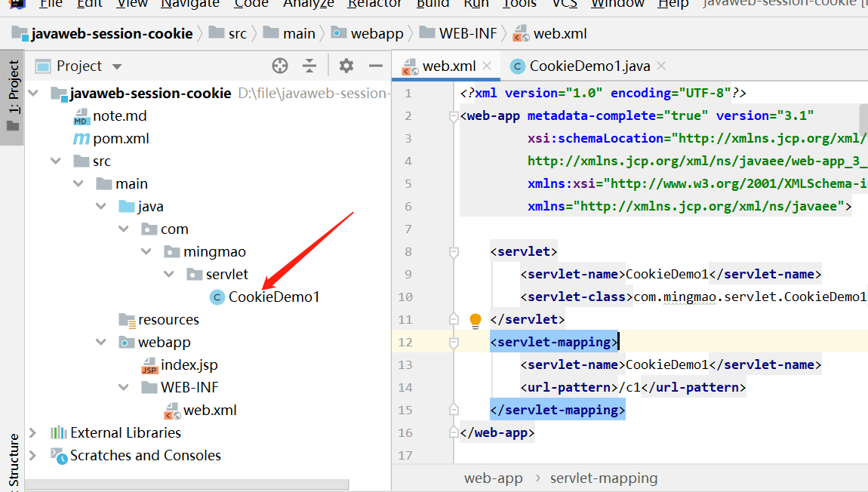Collapse the java folder node
Screen dimensions: 868x492
coord(100,207)
